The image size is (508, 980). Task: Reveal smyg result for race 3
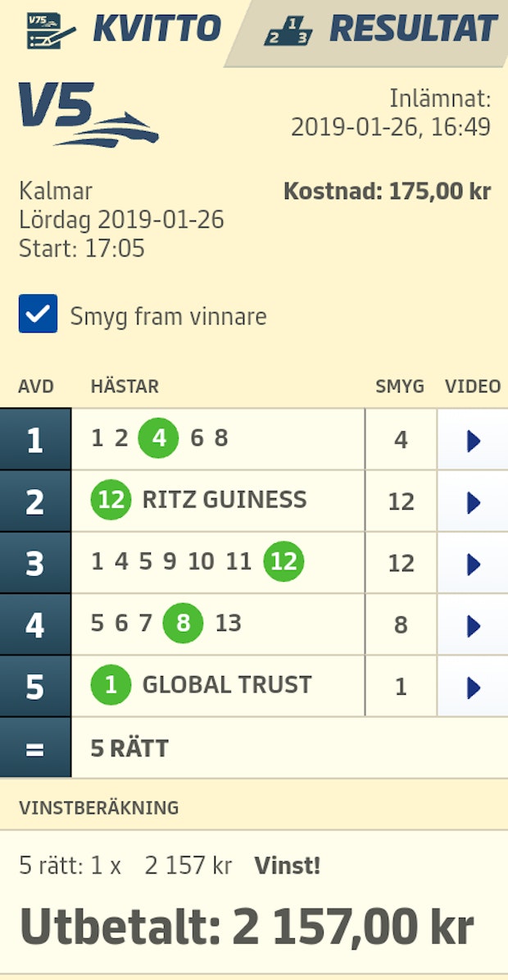401,563
